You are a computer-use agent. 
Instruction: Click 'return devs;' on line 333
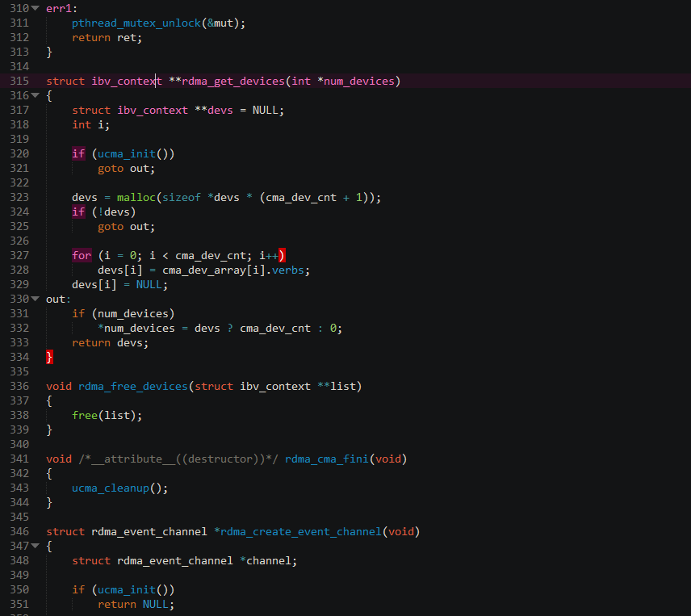click(x=110, y=343)
